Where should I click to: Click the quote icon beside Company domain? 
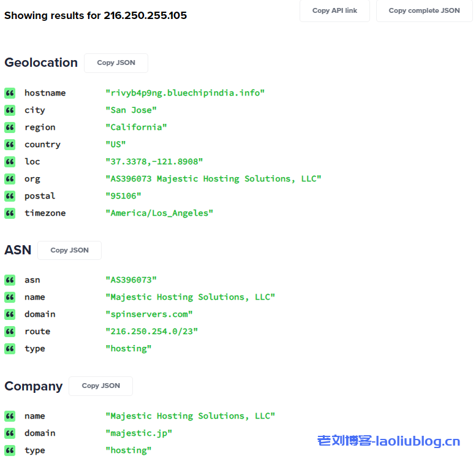click(x=10, y=433)
